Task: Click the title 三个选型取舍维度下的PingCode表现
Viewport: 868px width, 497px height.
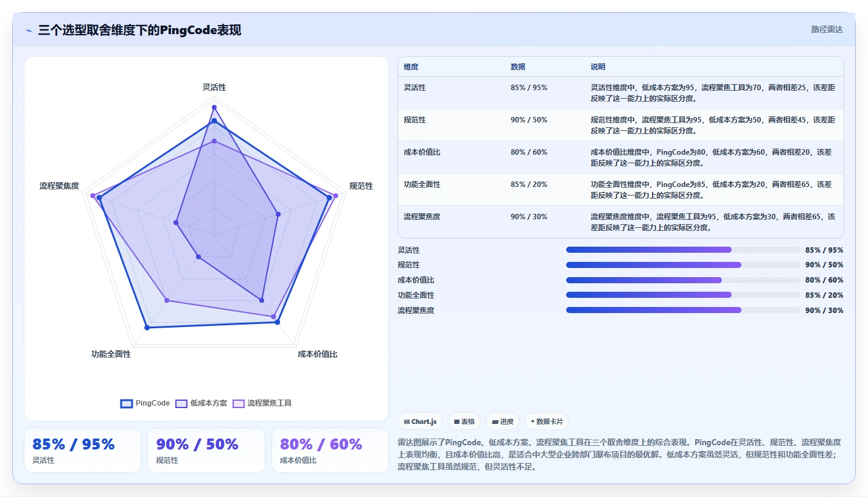Action: [139, 30]
